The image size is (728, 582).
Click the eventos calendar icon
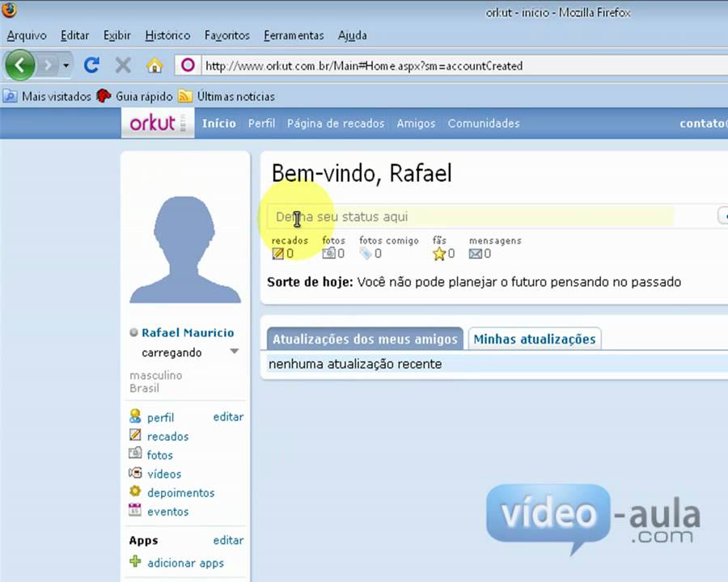point(135,509)
